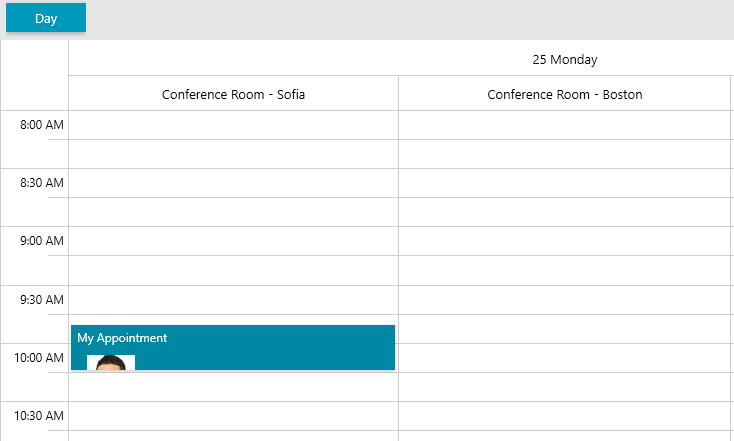Click the Conference Room - Sofia header
Image resolution: width=734 pixels, height=441 pixels.
pos(233,95)
